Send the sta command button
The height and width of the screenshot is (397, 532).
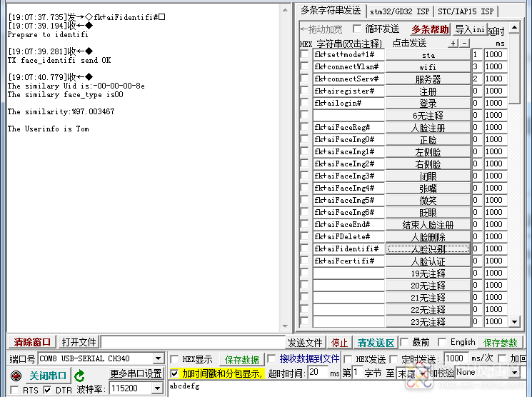coord(428,55)
